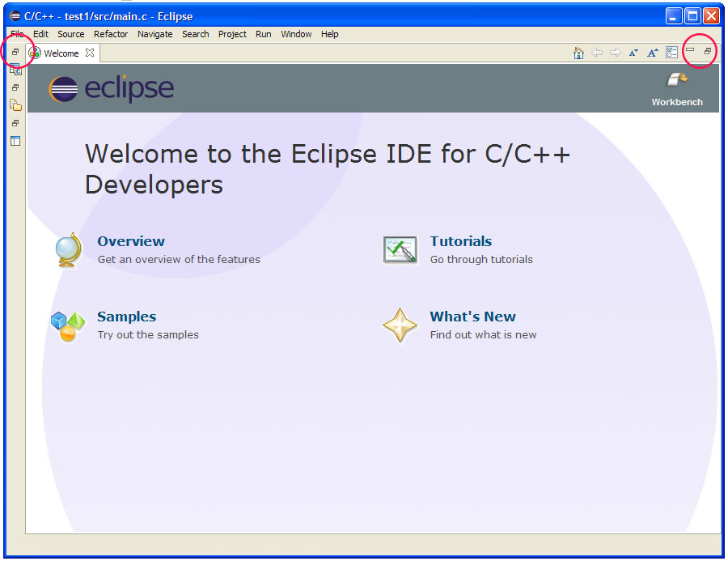Image resolution: width=728 pixels, height=561 pixels.
Task: Open the Customize Page checklist icon
Action: pos(672,53)
